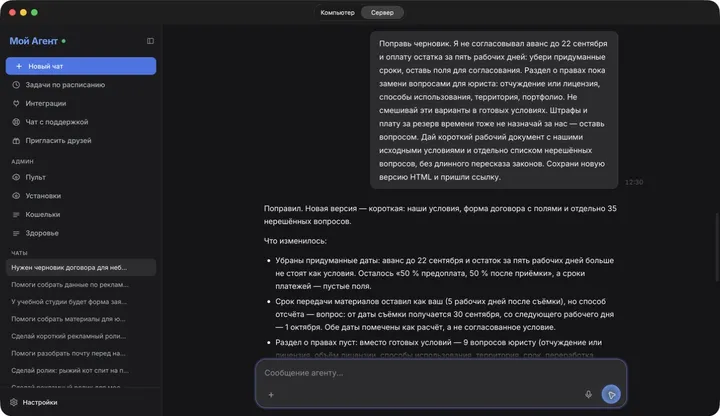Click the icon beside Установки
720x416 pixels.
(x=16, y=196)
